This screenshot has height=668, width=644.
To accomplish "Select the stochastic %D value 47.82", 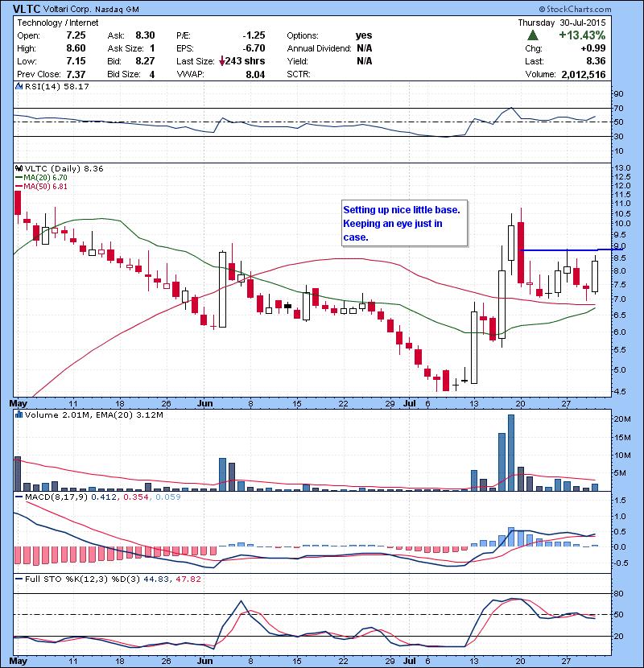I will pos(188,579).
